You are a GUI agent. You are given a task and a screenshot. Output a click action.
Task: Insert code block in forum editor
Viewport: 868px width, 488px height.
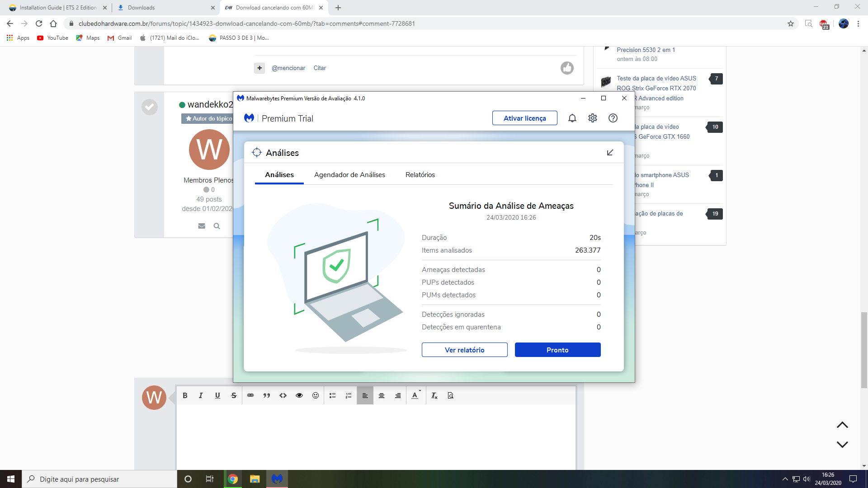(283, 395)
